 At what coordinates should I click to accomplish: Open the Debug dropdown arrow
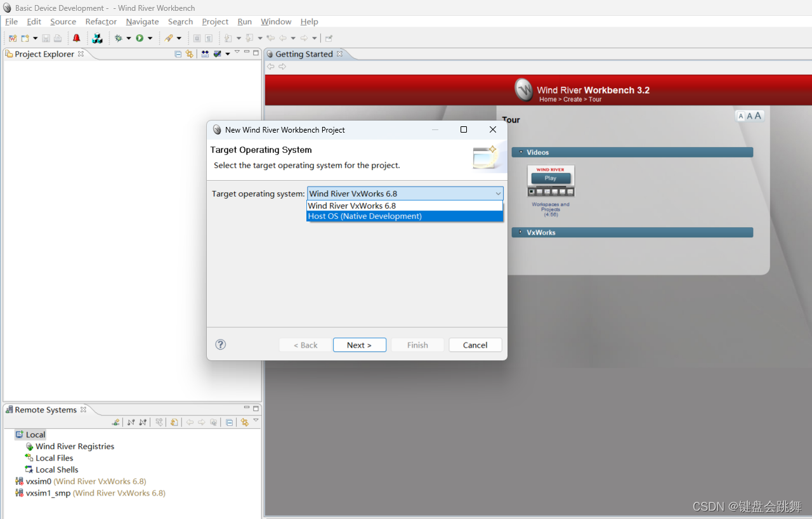(x=129, y=38)
